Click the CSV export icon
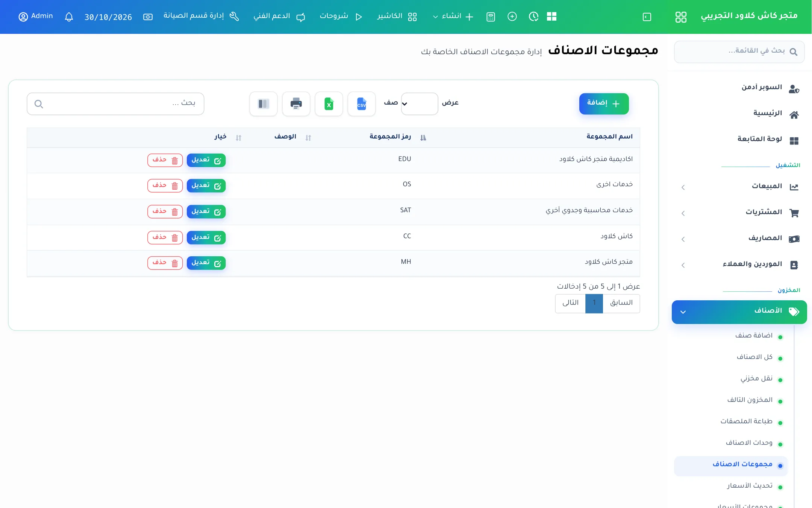This screenshot has width=812, height=508. point(361,104)
